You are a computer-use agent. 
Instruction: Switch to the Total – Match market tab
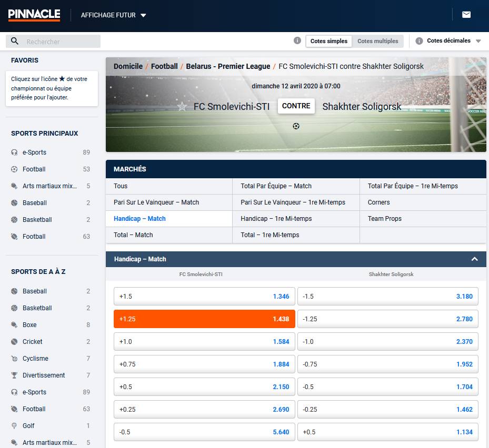point(133,235)
